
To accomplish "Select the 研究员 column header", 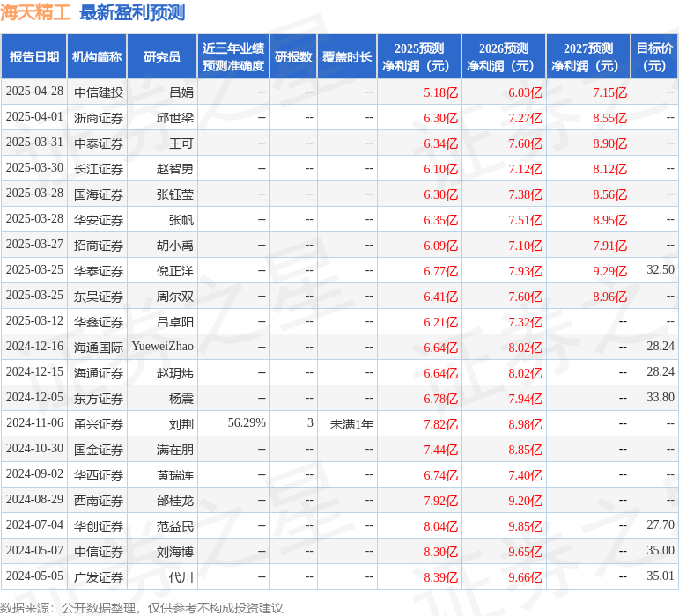I will [x=161, y=56].
